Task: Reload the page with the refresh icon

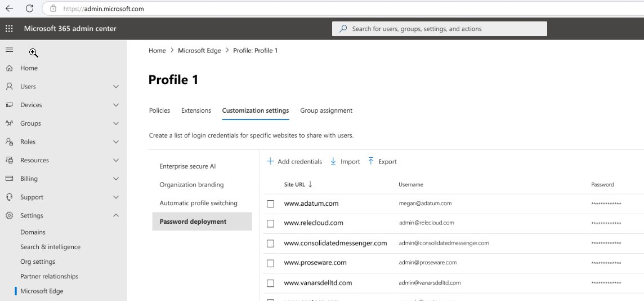Action: [x=29, y=8]
